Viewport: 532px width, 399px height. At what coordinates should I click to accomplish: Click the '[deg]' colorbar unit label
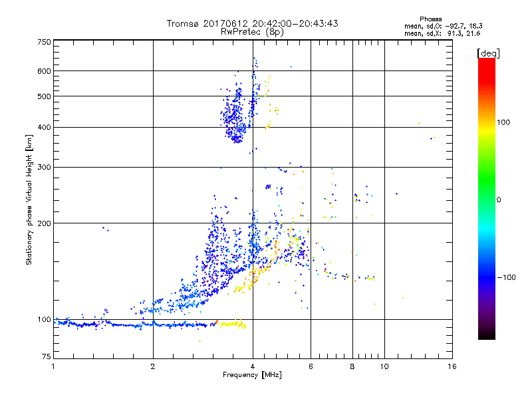[x=488, y=53]
